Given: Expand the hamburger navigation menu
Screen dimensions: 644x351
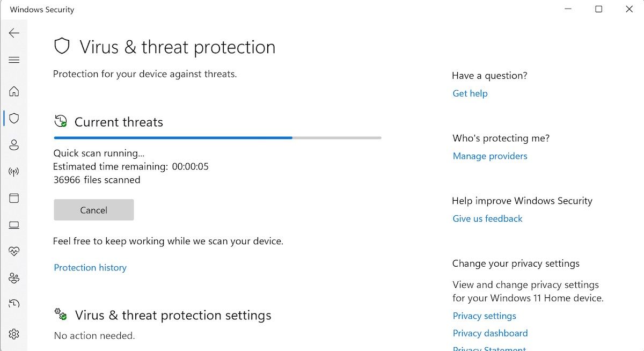Looking at the screenshot, I should click(14, 60).
